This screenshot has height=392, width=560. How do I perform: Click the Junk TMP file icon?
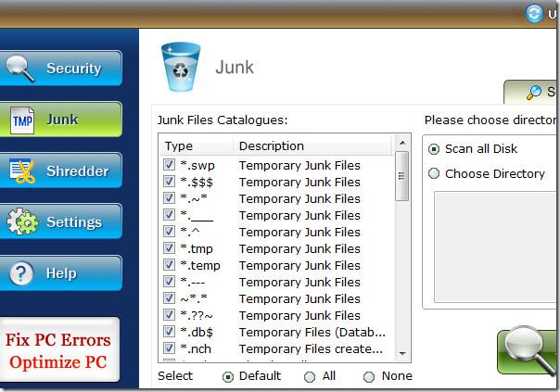point(21,120)
